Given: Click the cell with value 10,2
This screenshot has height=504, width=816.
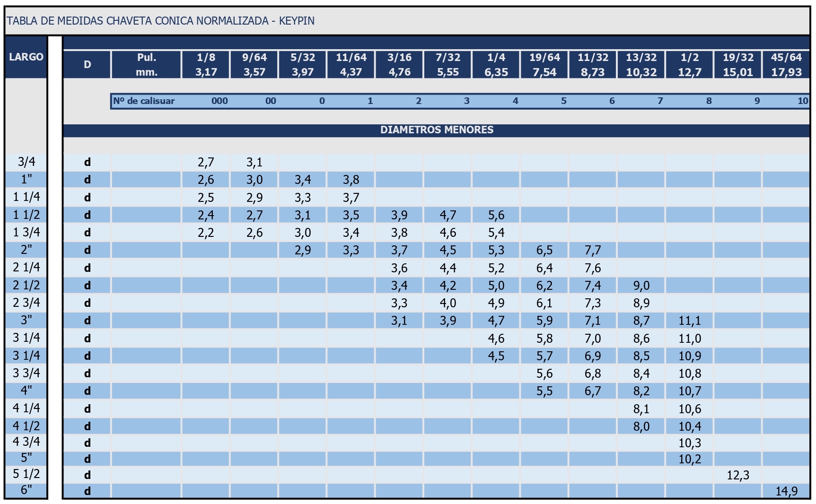Looking at the screenshot, I should click(x=689, y=459).
